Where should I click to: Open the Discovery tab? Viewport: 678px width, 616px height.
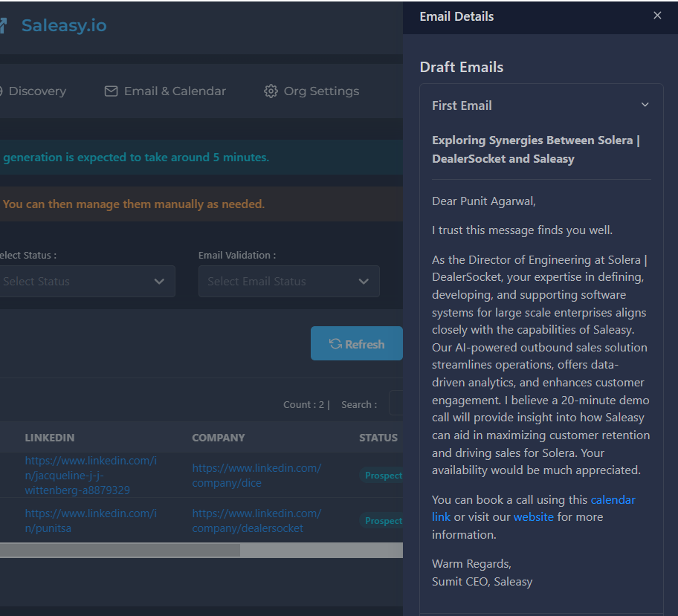[33, 91]
